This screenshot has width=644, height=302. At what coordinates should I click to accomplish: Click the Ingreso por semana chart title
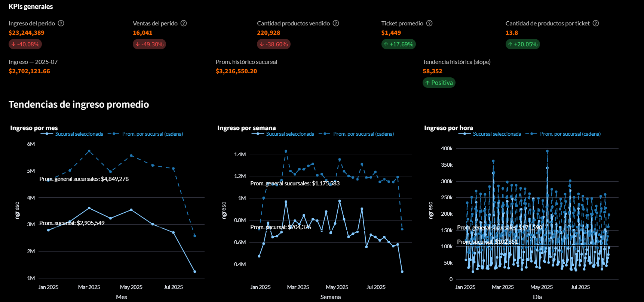pyautogui.click(x=246, y=128)
